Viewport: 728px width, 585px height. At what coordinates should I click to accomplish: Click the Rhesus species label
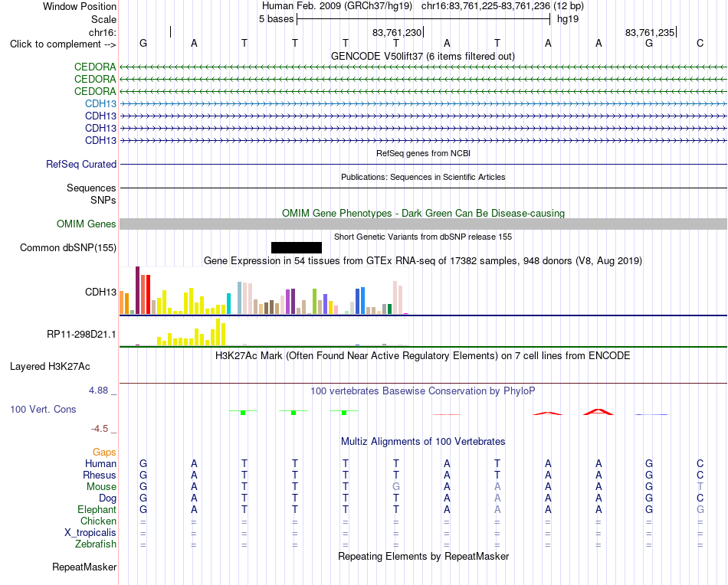click(x=100, y=475)
